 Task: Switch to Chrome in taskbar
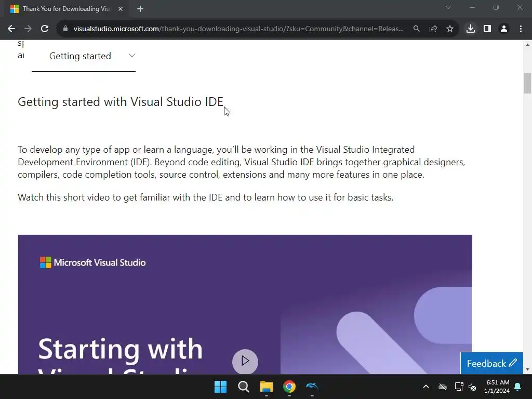pyautogui.click(x=289, y=387)
